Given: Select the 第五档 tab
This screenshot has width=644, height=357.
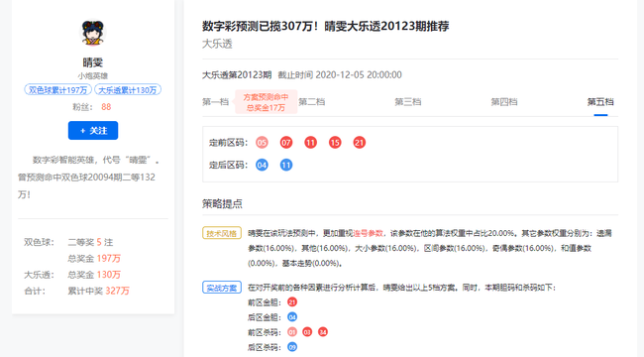Looking at the screenshot, I should 600,101.
